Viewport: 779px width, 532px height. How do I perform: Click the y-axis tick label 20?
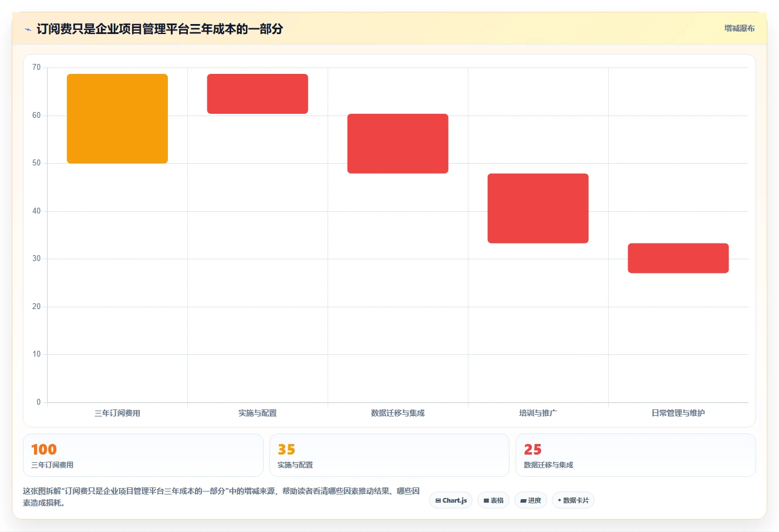(36, 307)
